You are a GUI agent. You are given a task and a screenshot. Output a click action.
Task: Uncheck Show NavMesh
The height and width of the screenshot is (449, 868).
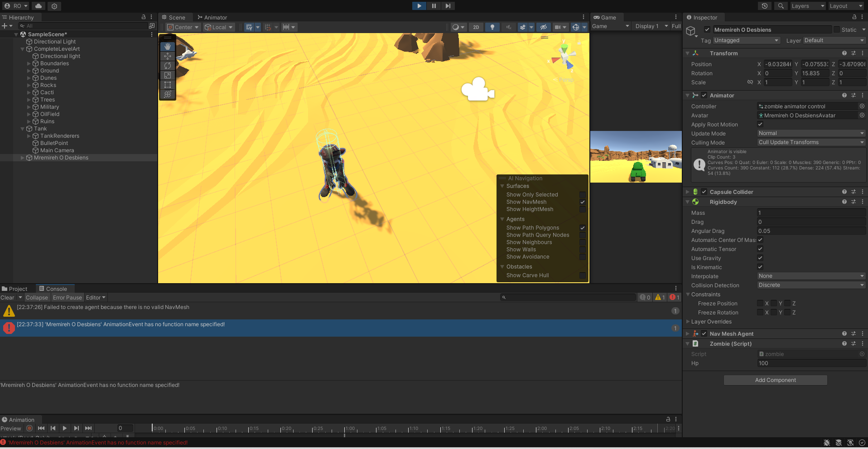pos(583,202)
